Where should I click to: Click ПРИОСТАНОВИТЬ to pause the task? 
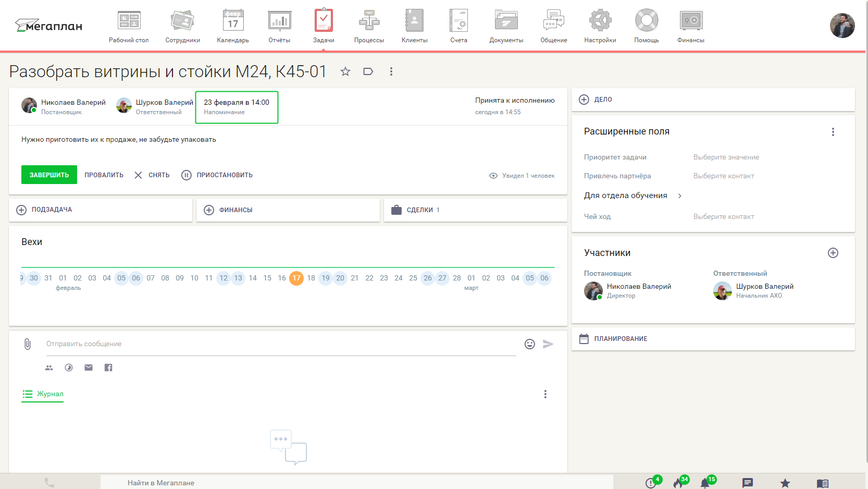pyautogui.click(x=217, y=175)
